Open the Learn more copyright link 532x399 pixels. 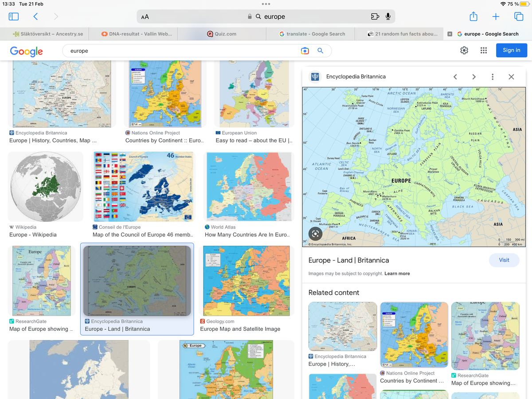tap(397, 274)
